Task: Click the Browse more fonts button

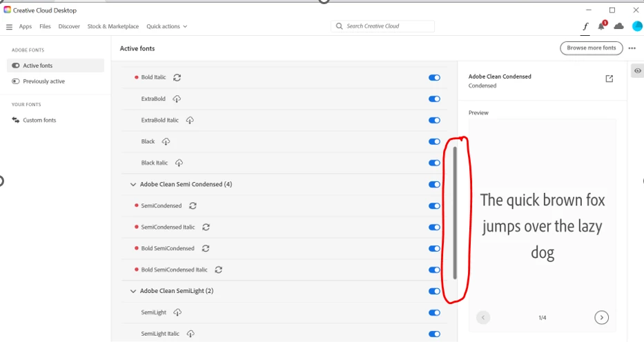Action: 592,48
